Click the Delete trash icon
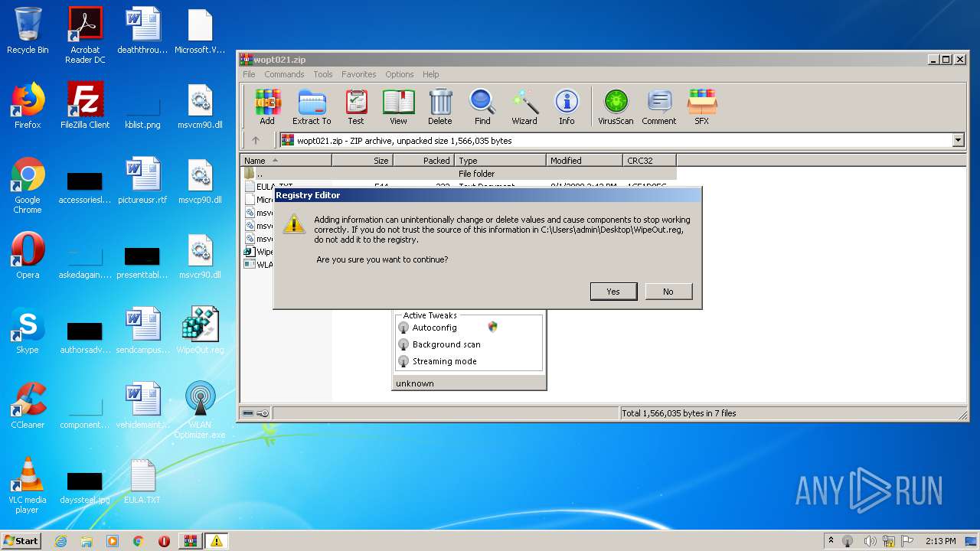The width and height of the screenshot is (980, 551). pyautogui.click(x=440, y=107)
